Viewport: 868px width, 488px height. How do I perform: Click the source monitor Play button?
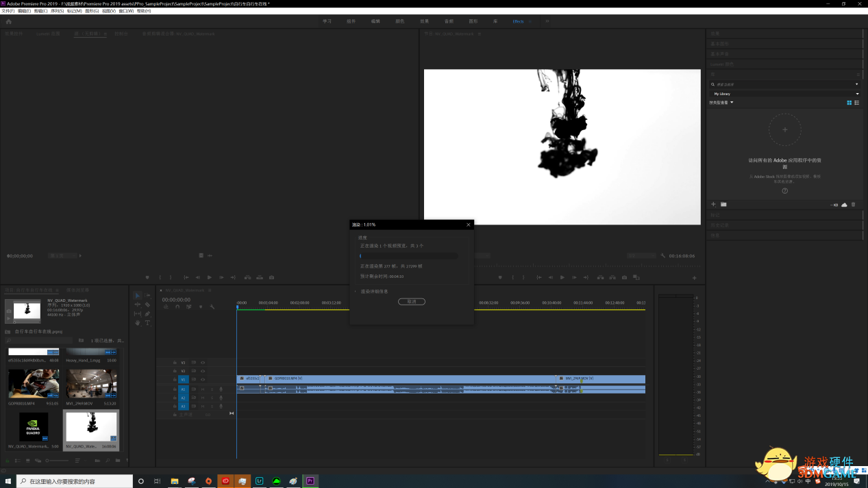(x=210, y=277)
